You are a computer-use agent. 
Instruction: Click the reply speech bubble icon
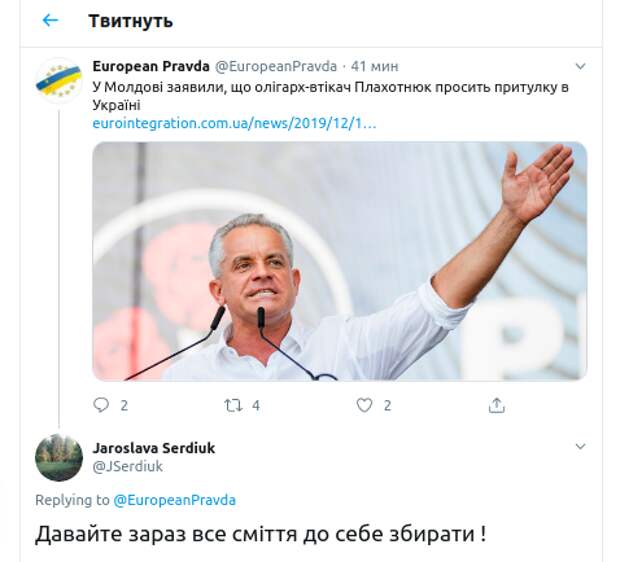click(x=101, y=405)
